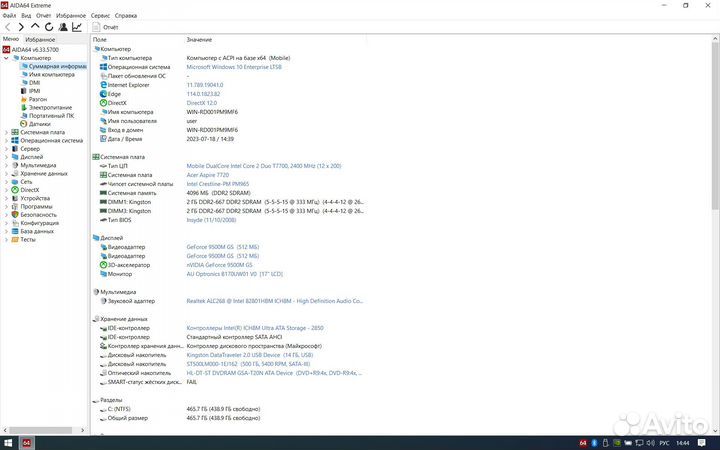Select the Разгон tree item
Viewport: 720px width, 450px height.
[x=34, y=99]
